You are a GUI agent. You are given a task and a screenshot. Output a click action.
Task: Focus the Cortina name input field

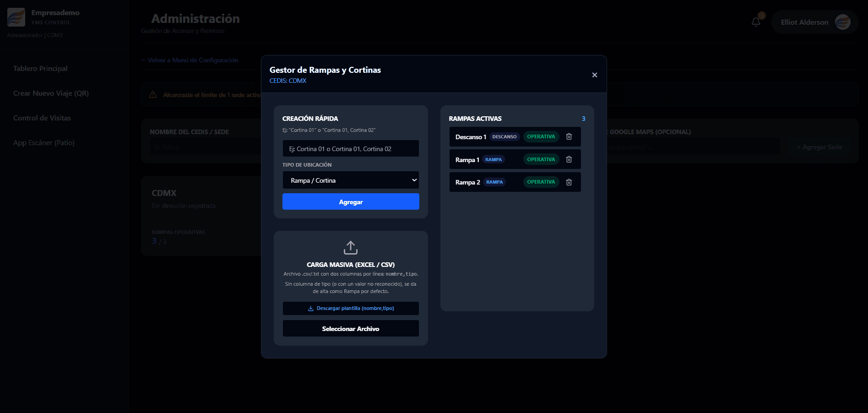[351, 149]
